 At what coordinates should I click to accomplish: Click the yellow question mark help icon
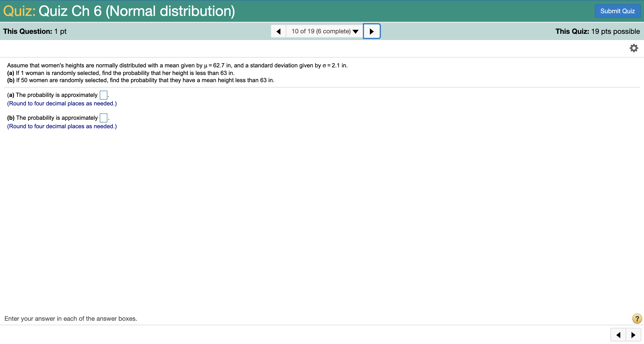637,318
